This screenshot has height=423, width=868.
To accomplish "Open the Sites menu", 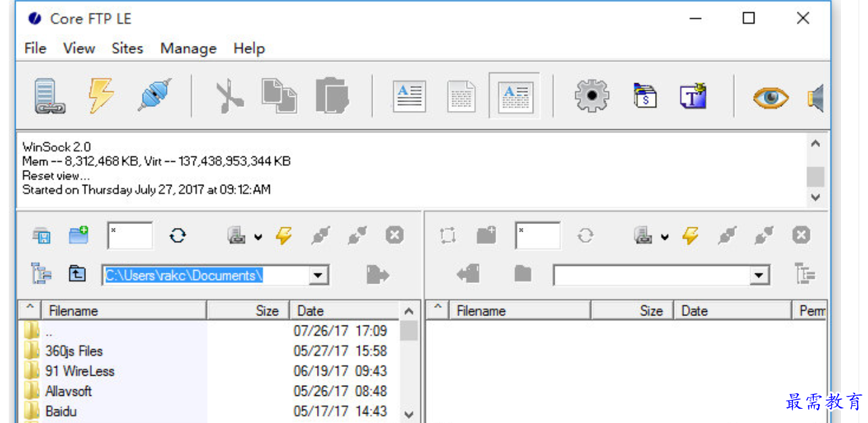I will coord(127,48).
